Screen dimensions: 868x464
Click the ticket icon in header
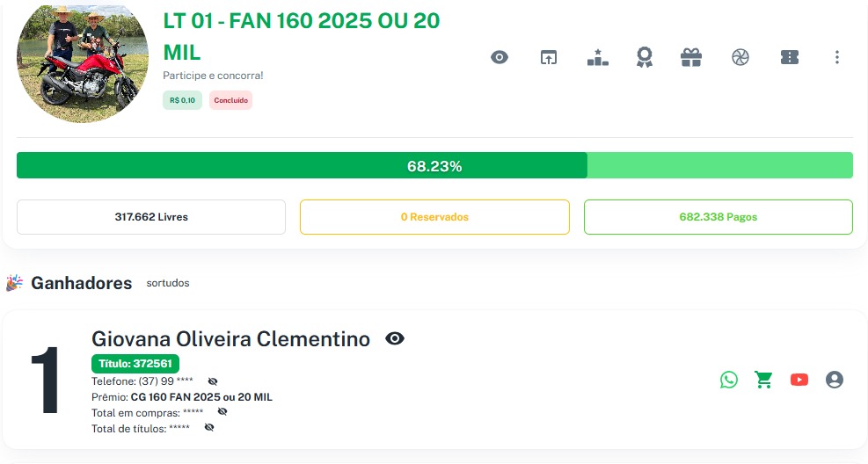click(x=790, y=58)
